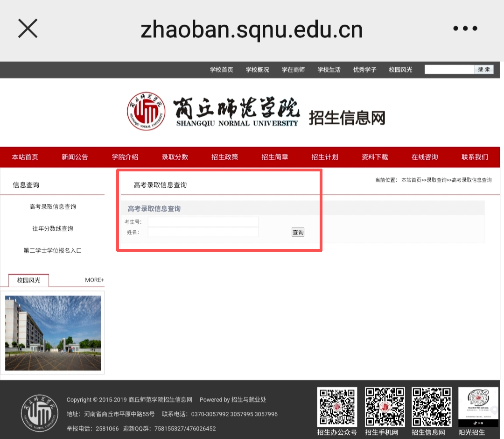The image size is (504, 439).
Task: Select 招生简章 in the red navigation bar
Action: click(275, 157)
